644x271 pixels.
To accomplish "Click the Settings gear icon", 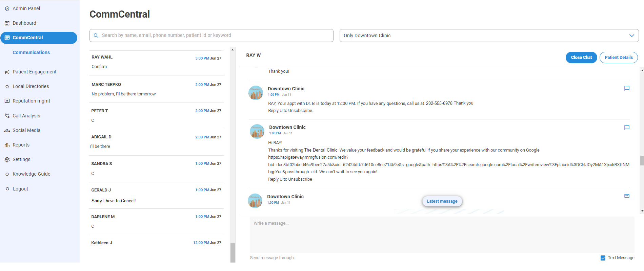I will point(7,160).
